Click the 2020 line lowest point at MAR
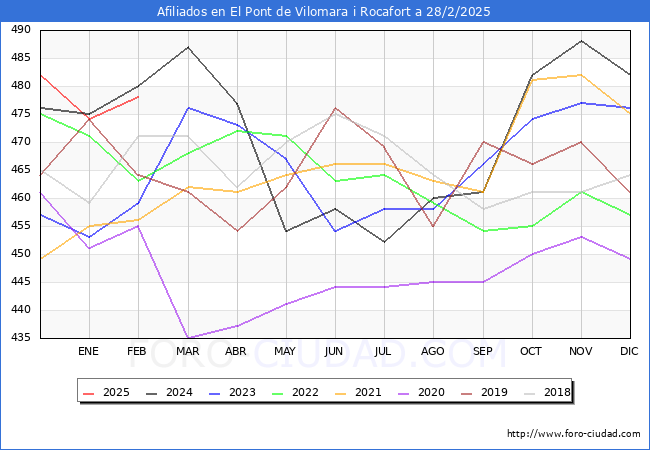This screenshot has width=650, height=450. [x=188, y=338]
